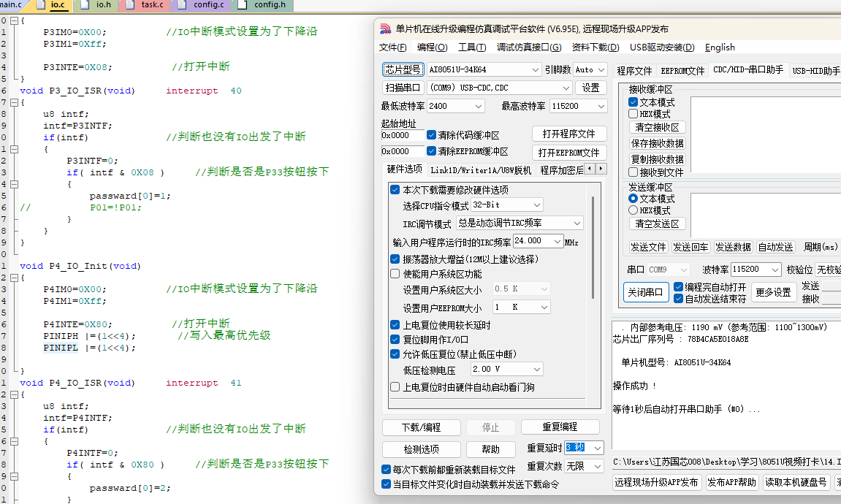Click the 打开程序文件 button
The height and width of the screenshot is (504, 841).
[569, 134]
